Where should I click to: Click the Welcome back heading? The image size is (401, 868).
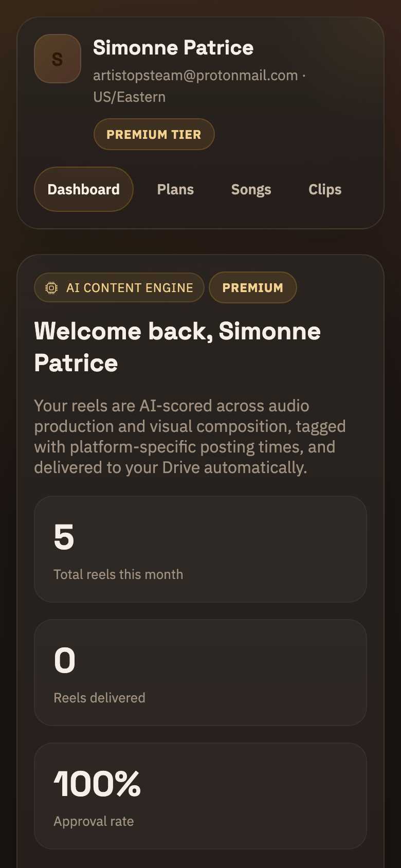point(177,347)
